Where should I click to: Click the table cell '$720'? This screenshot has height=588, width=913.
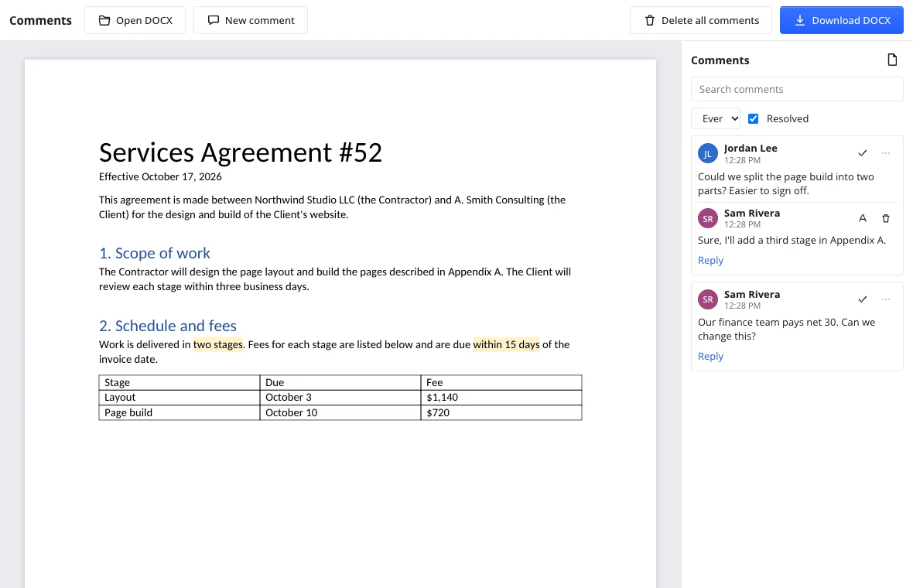(501, 413)
